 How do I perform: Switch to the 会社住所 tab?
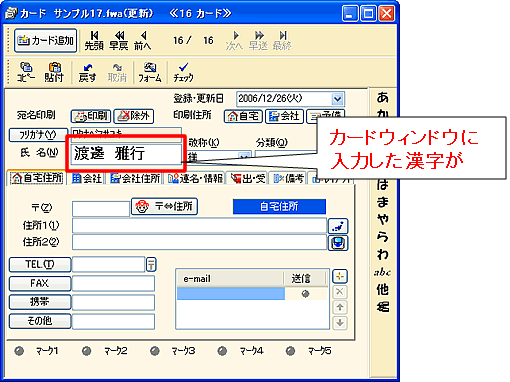[135, 178]
